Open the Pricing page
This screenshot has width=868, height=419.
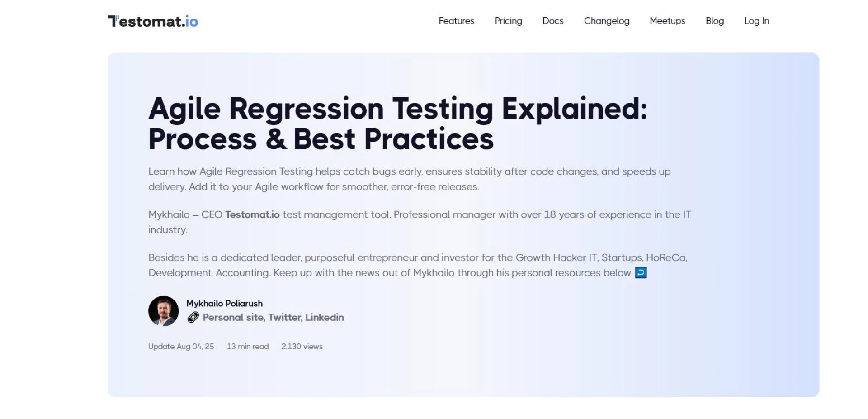508,21
